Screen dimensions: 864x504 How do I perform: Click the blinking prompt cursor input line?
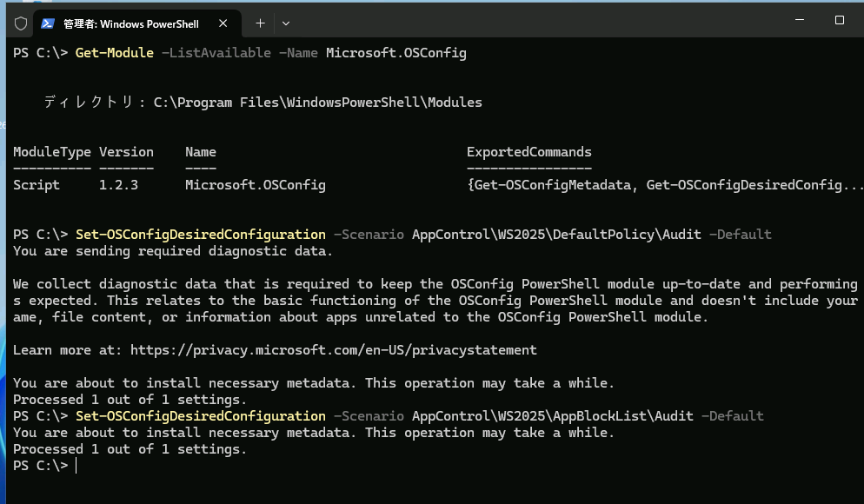click(x=76, y=465)
